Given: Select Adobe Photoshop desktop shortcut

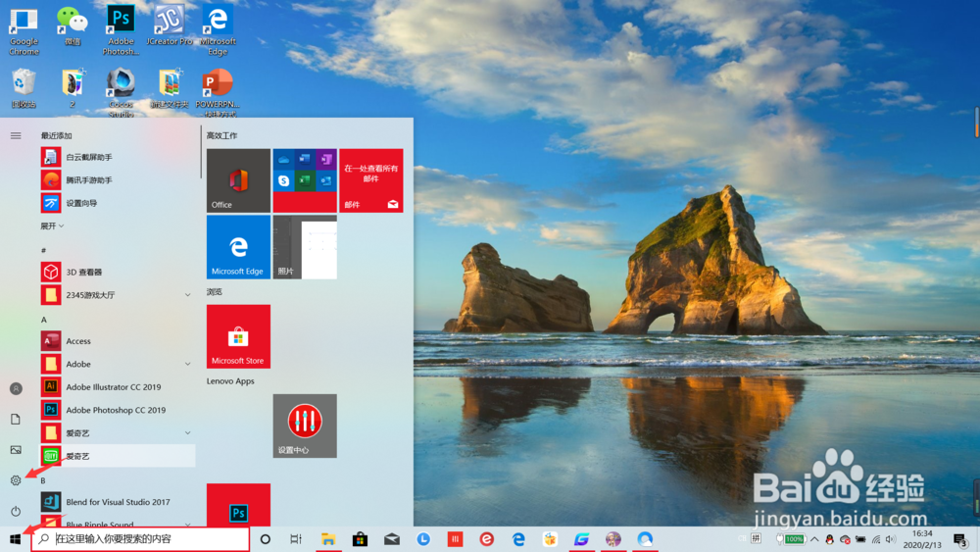Looking at the screenshot, I should [x=121, y=30].
